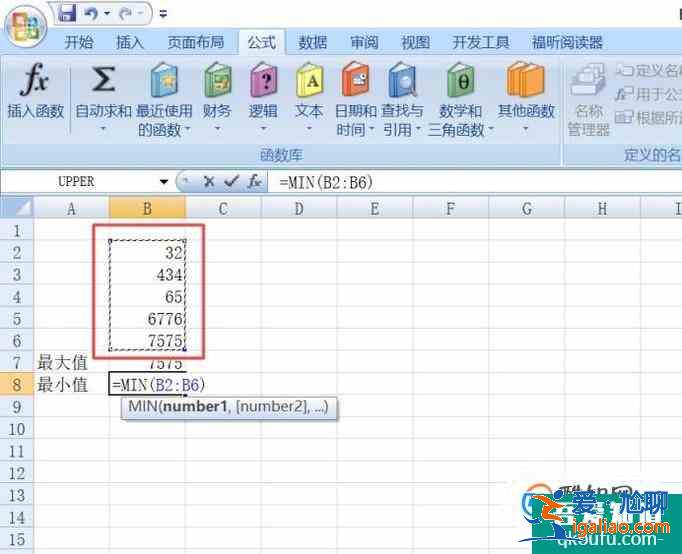682x554 pixels.
Task: Expand the 逻辑 dropdown arrow
Action: (x=264, y=129)
